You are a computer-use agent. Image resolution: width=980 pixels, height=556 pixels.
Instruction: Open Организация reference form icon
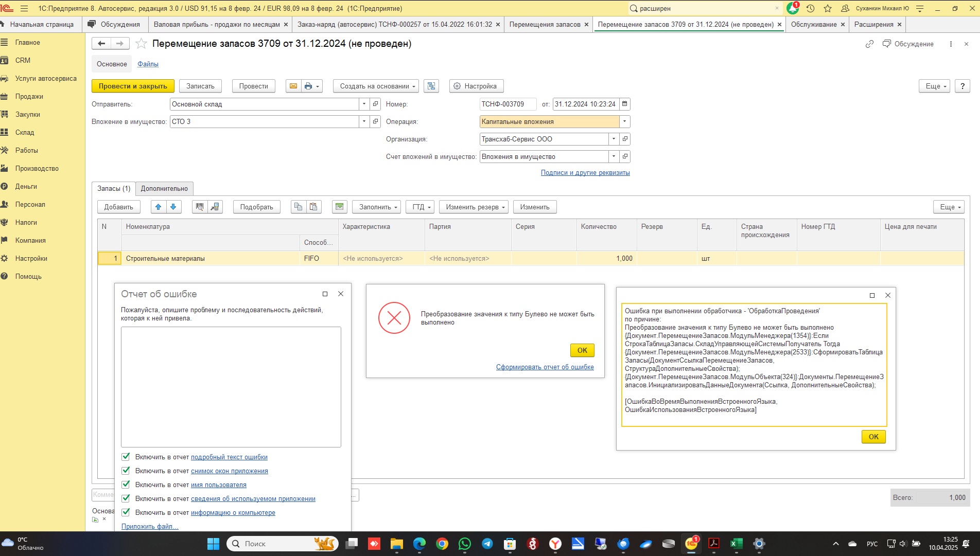point(625,139)
